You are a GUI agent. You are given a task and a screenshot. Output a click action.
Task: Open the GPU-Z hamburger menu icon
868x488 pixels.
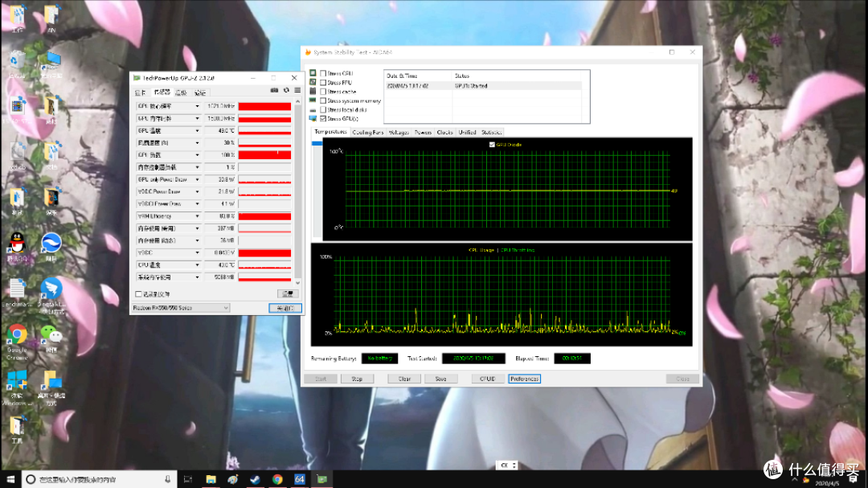pos(298,90)
